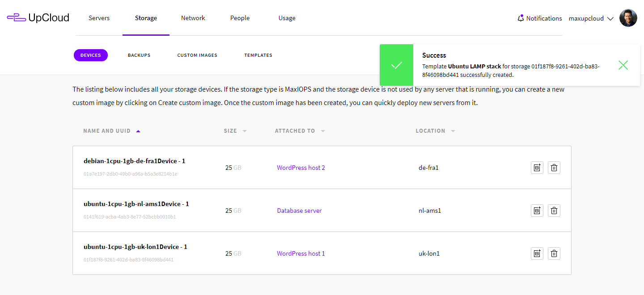Delete the ubuntu uk-lon1 storage device
This screenshot has width=644, height=295.
coord(554,253)
